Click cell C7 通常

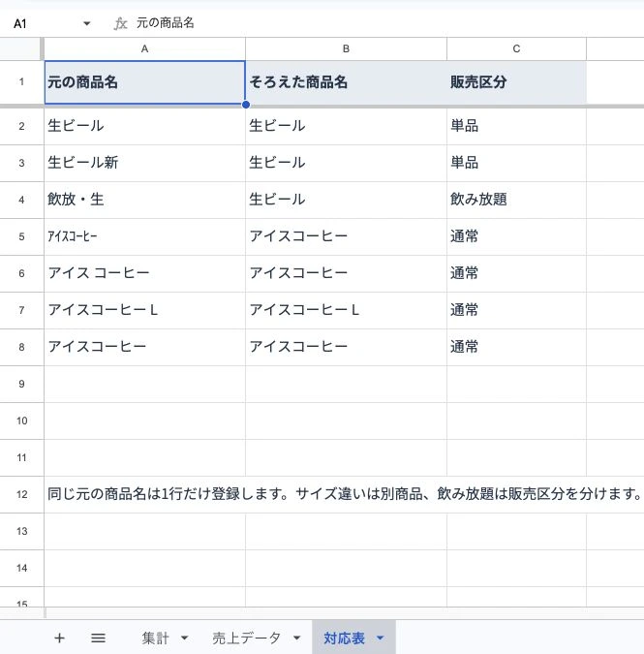pos(516,310)
